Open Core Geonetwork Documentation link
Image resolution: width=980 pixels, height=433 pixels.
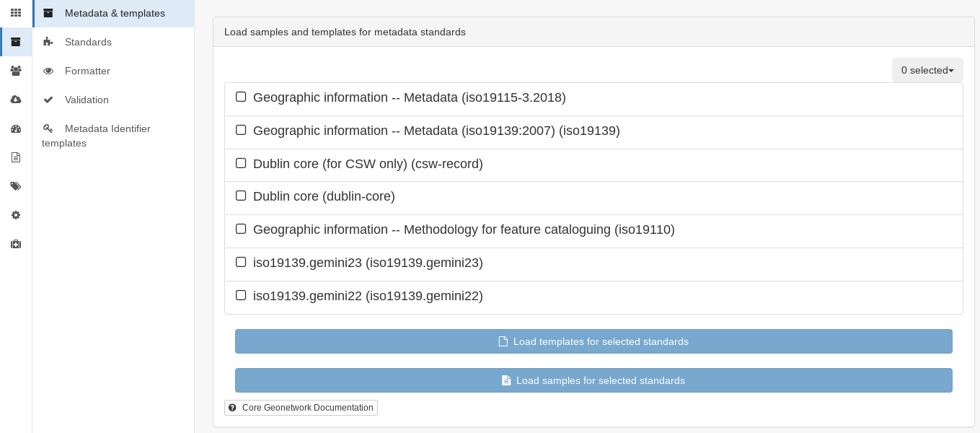point(301,408)
